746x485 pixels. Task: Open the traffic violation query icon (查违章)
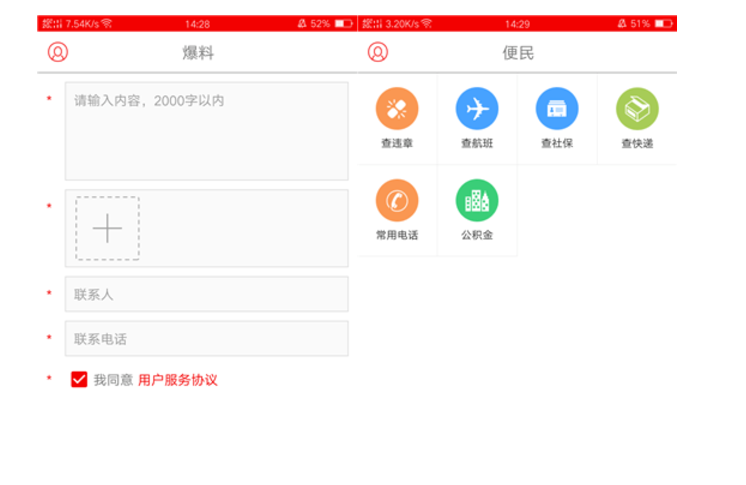tap(397, 109)
